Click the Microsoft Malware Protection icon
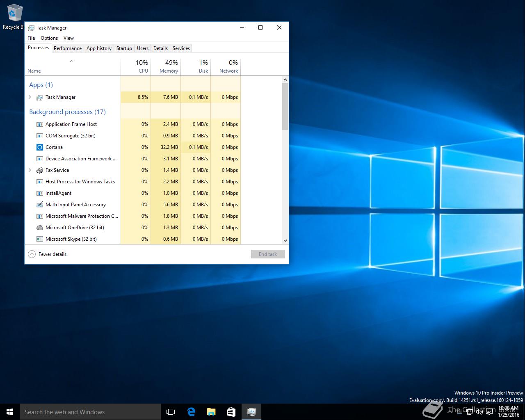This screenshot has height=420, width=525. (40, 216)
